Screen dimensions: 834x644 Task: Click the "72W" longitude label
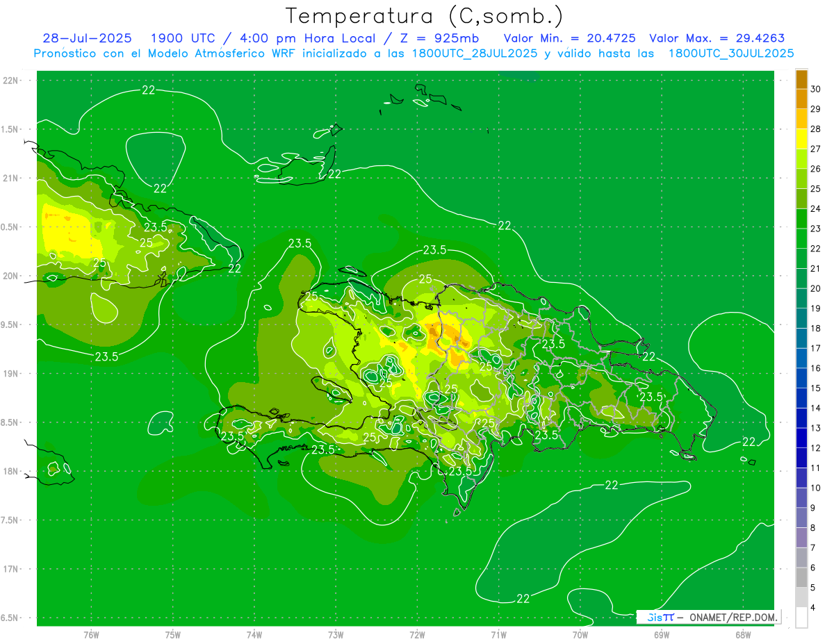tap(417, 634)
